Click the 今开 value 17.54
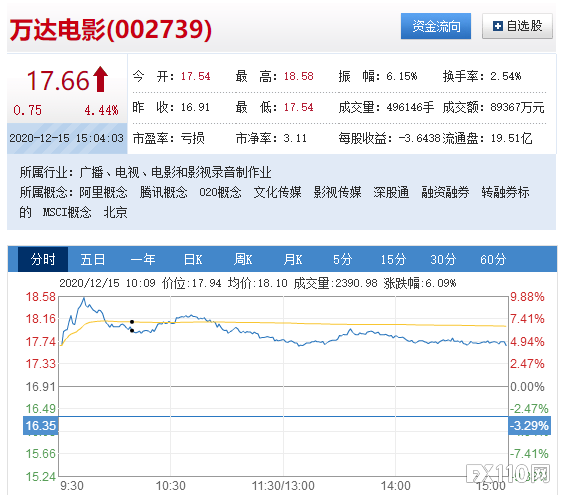Image resolution: width=565 pixels, height=495 pixels. click(195, 76)
